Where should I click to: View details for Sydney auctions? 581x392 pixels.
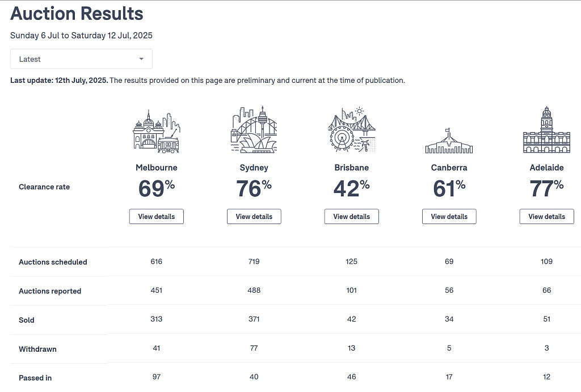[x=254, y=216]
